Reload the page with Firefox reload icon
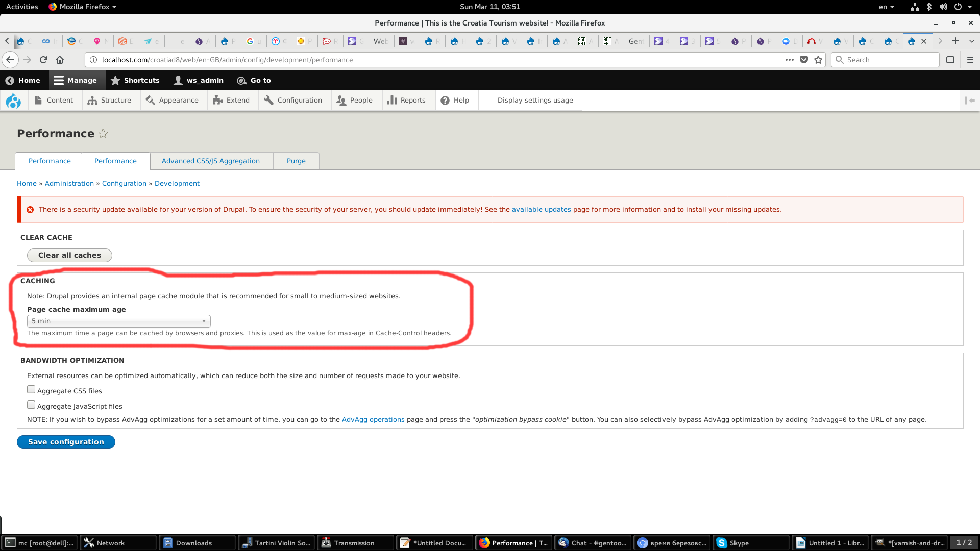The width and height of the screenshot is (980, 551). coord(43,60)
